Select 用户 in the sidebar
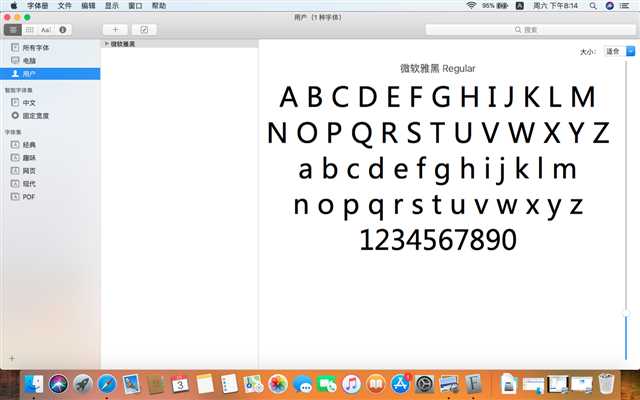Screen dimensions: 640x400 click(50, 74)
